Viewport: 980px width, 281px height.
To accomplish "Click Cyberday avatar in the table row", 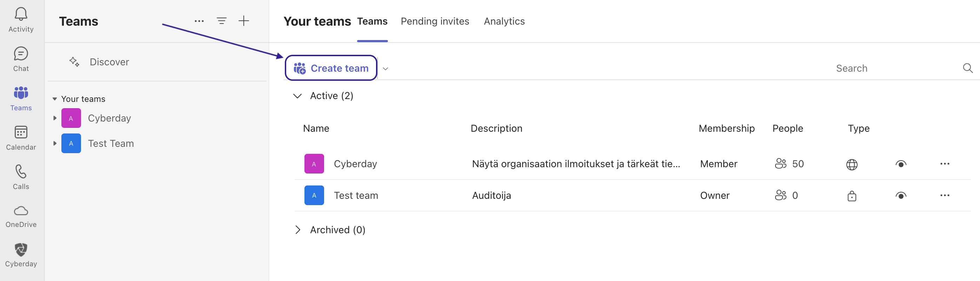I will (x=314, y=164).
